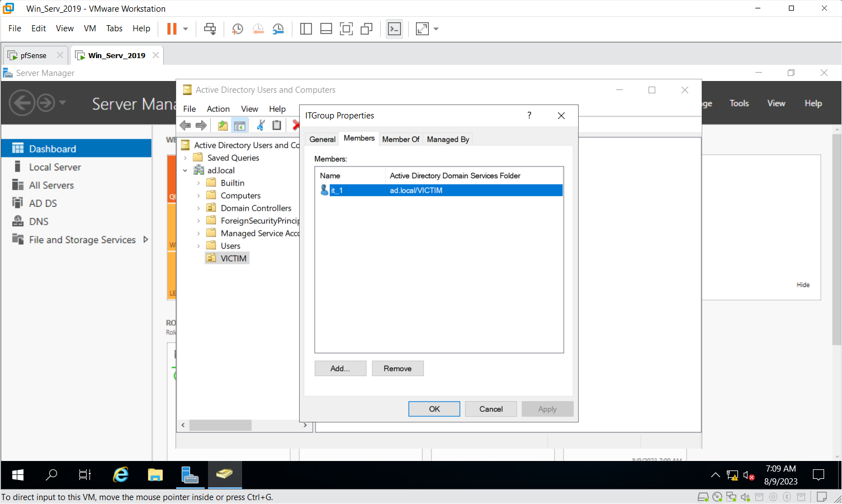Go up one level in ADUC
This screenshot has width=842, height=504.
tap(223, 125)
